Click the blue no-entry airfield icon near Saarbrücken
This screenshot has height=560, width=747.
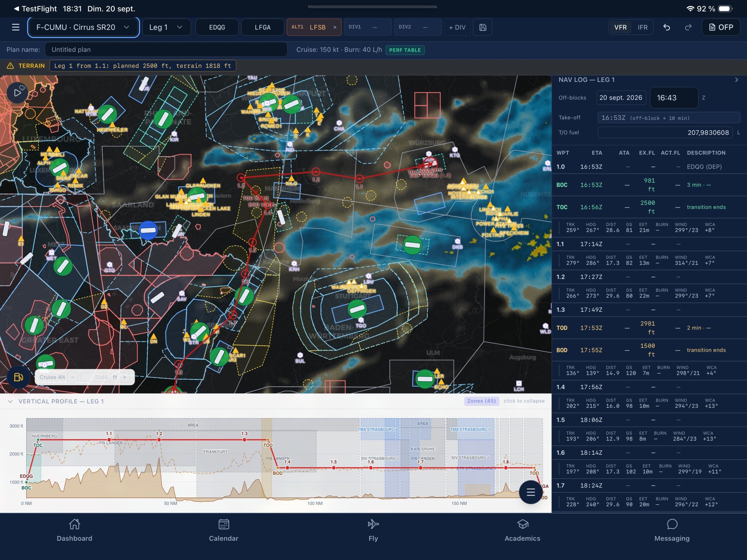pos(148,230)
